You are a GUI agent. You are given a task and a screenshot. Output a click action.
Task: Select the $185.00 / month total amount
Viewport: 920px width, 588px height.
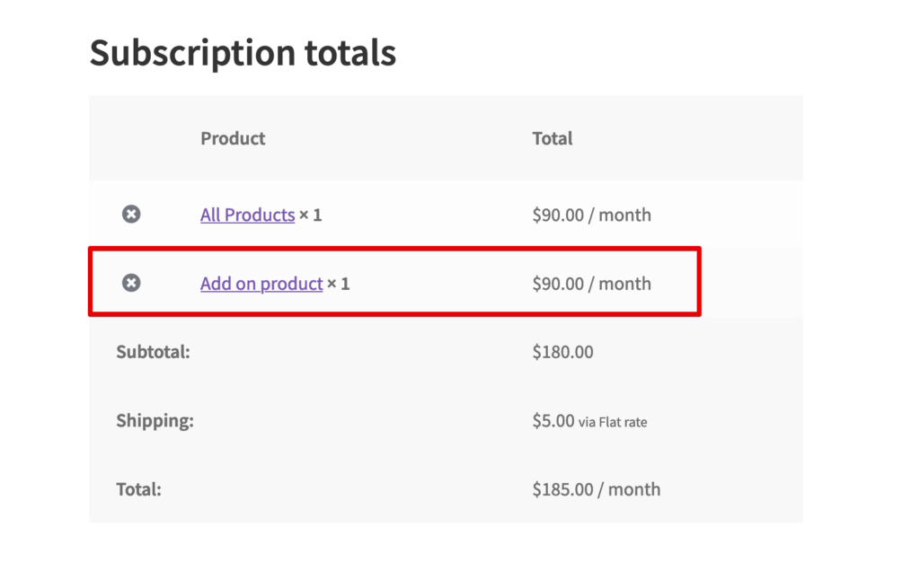point(596,488)
